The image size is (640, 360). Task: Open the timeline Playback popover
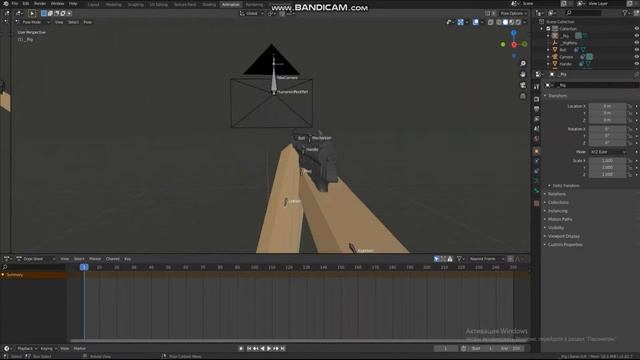[27, 349]
